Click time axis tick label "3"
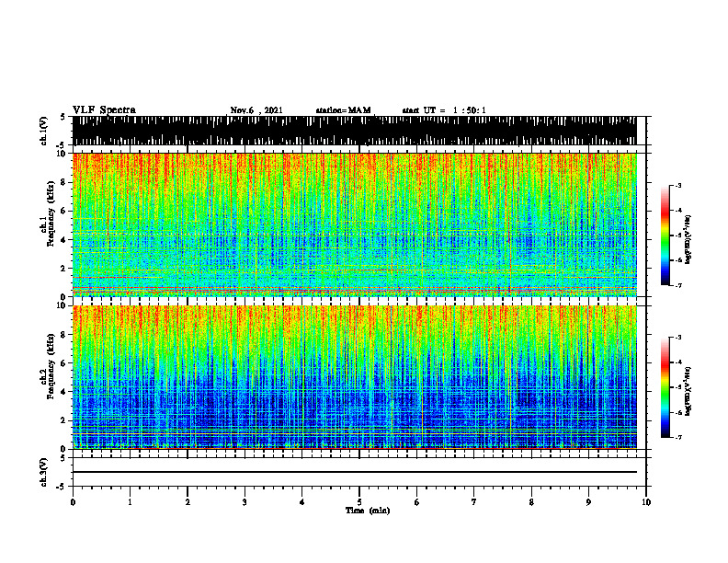 [x=245, y=502]
